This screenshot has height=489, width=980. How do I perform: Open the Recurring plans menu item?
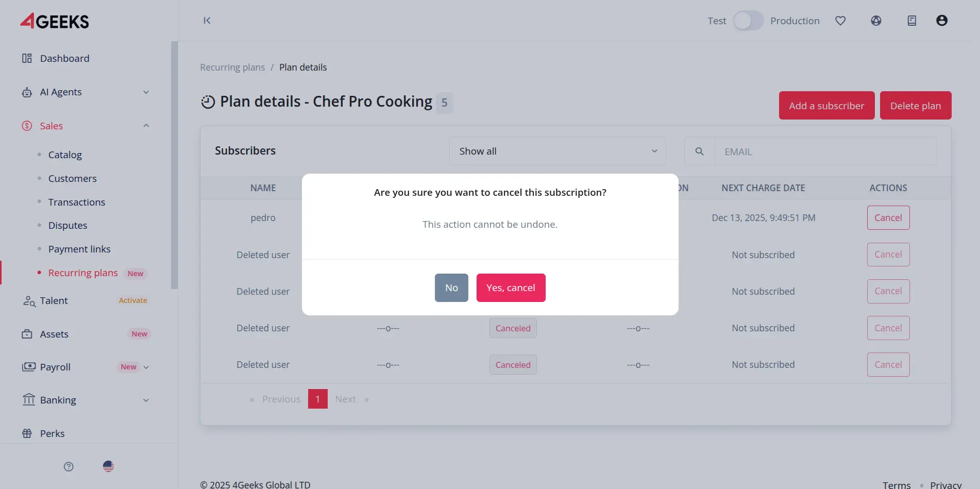[x=83, y=273]
